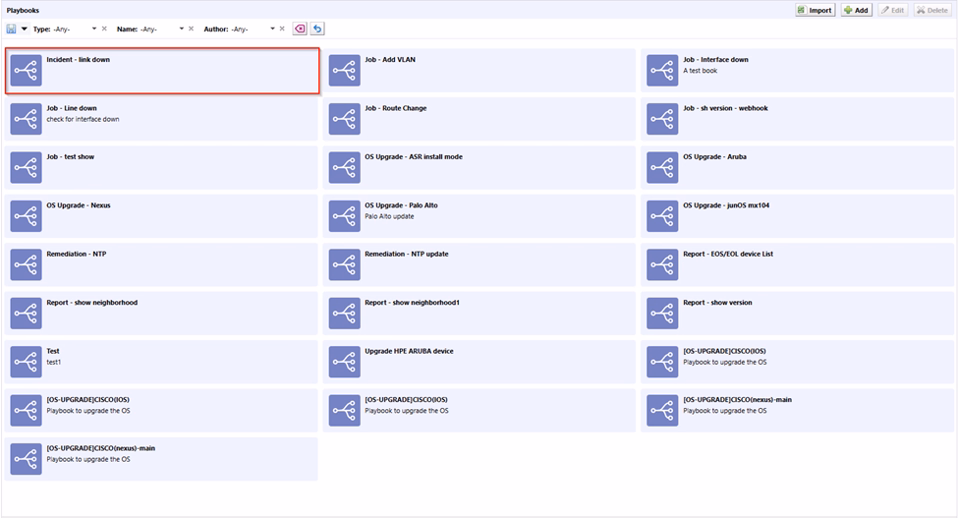This screenshot has height=518, width=958.
Task: Select the 'Incident - link down' title text
Action: click(x=78, y=60)
